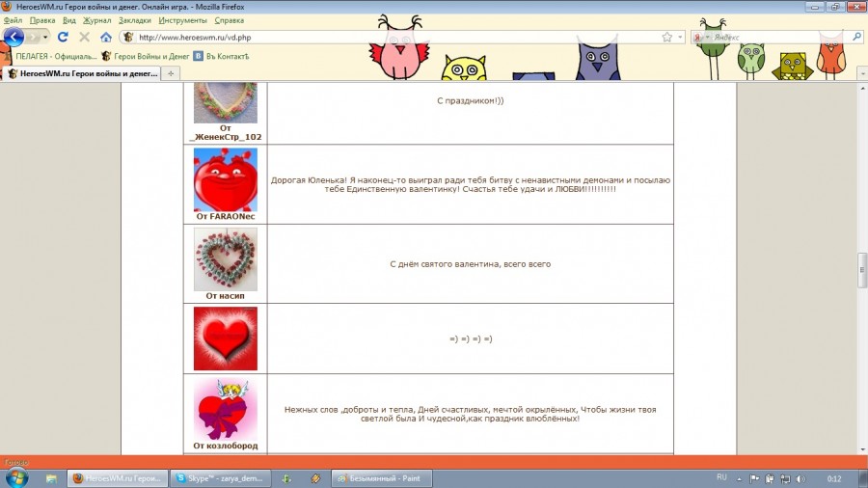Open the Yandex search engine dropdown
This screenshot has height=488, width=868.
700,38
